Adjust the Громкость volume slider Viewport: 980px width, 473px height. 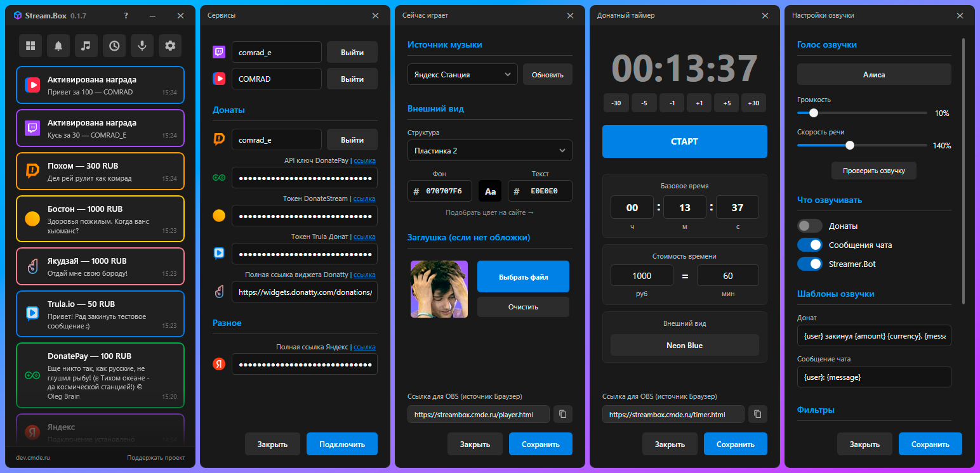[x=862, y=113]
